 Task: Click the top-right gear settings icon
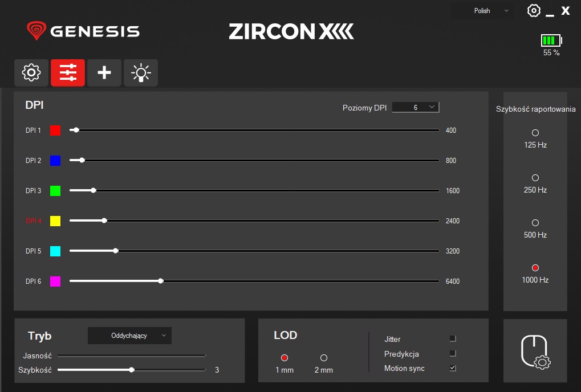(x=534, y=11)
